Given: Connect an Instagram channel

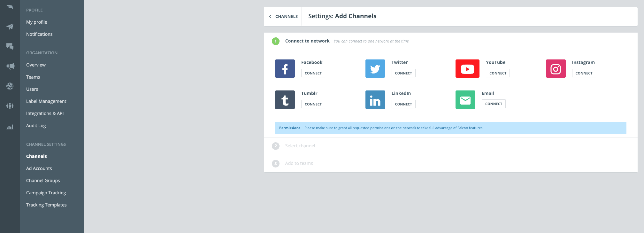Looking at the screenshot, I should point(584,73).
